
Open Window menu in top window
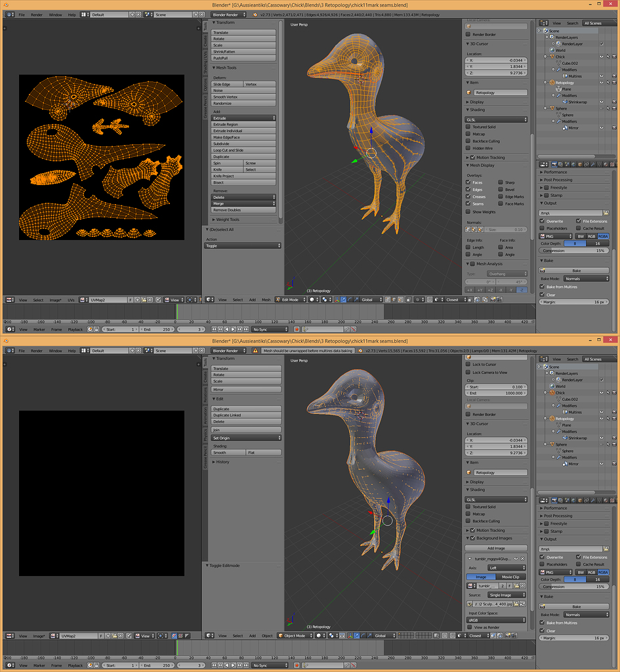click(x=55, y=14)
